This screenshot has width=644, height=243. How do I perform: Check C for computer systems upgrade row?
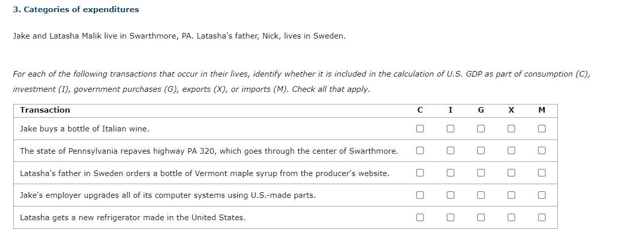pos(420,195)
